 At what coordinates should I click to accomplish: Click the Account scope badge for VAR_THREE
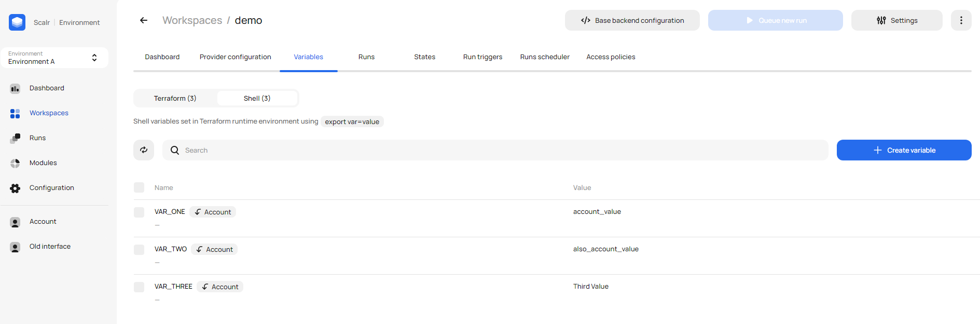tap(220, 287)
